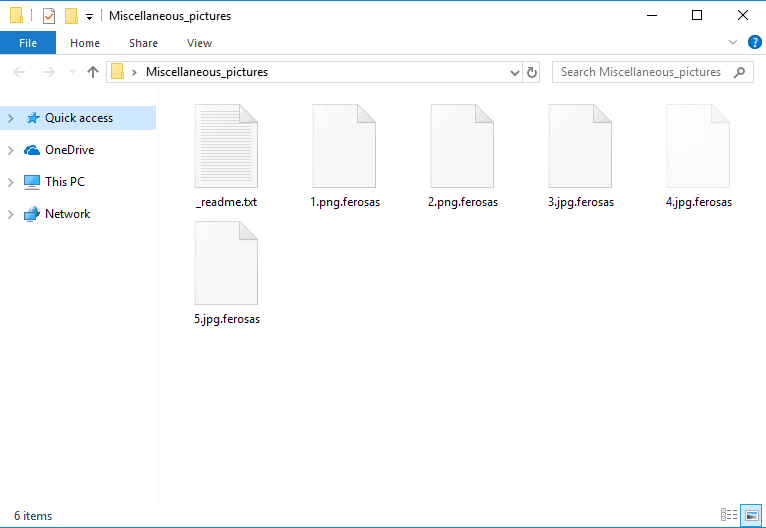Select the 2.png.ferosas file icon
Screen dimensions: 766x528
tap(462, 146)
